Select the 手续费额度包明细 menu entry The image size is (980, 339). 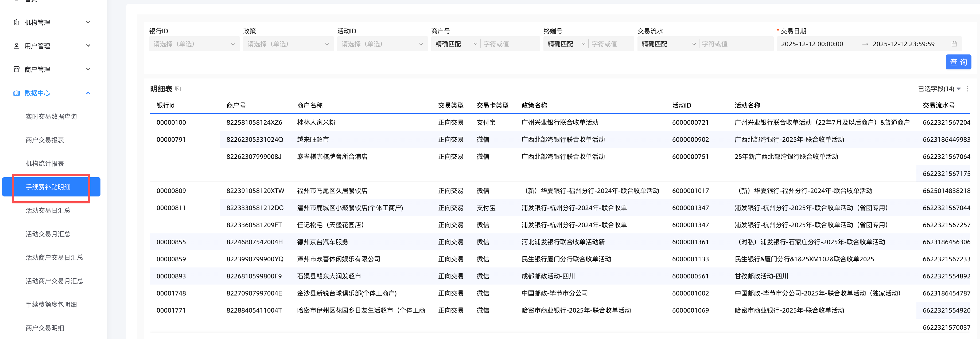[x=51, y=304]
